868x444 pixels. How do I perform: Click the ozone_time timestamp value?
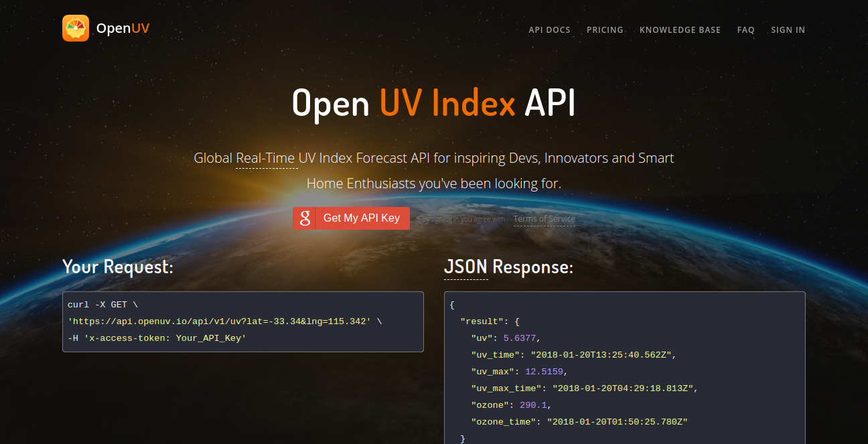(x=618, y=422)
